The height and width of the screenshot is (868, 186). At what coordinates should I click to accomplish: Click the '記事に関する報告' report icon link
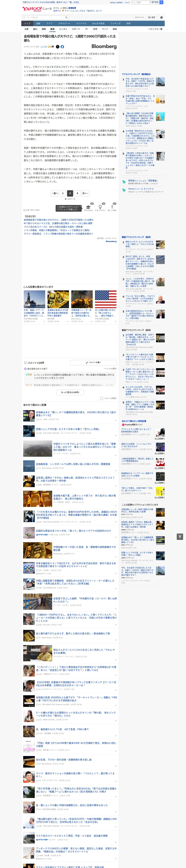coord(32,210)
